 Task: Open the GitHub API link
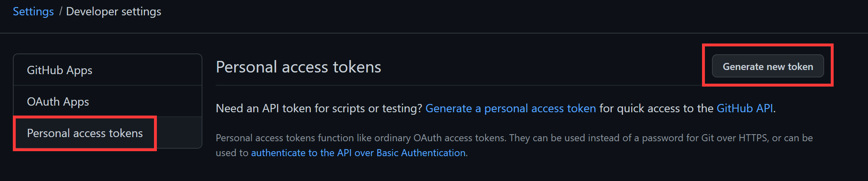click(745, 109)
